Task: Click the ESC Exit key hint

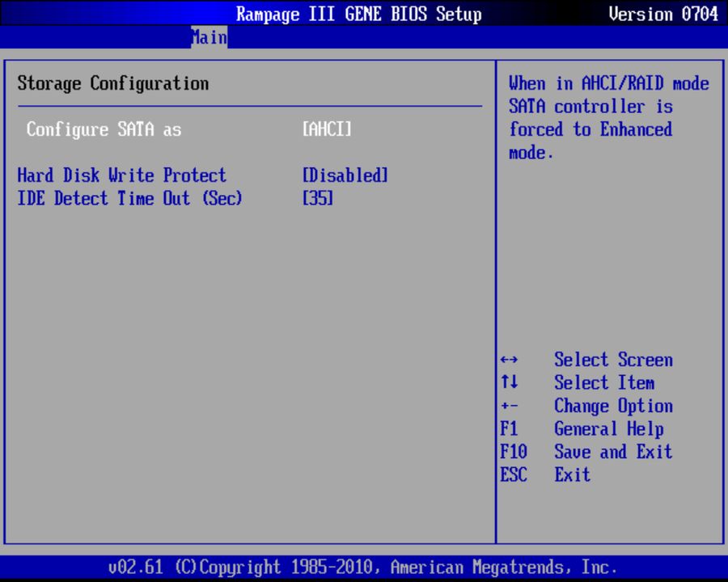Action: point(514,474)
